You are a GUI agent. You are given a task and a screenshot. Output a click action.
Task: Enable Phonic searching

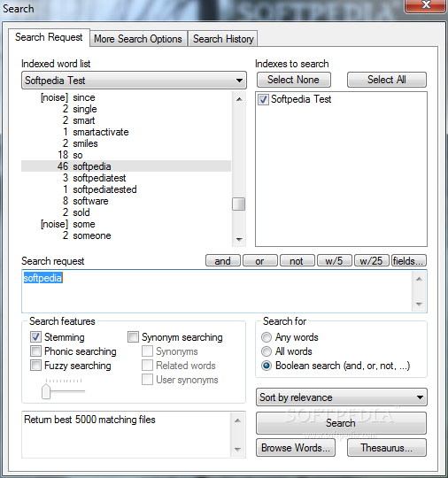pyautogui.click(x=35, y=351)
